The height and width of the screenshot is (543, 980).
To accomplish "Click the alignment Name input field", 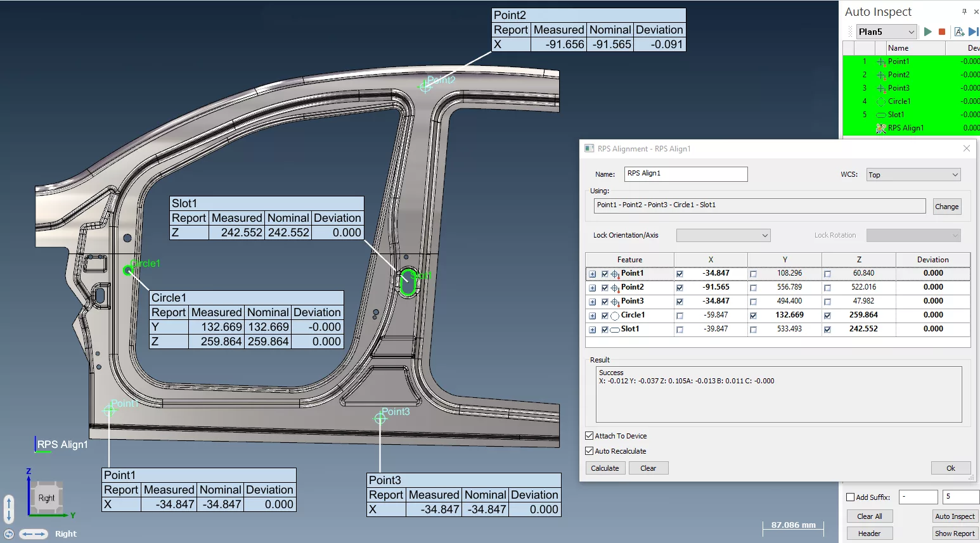I will 686,174.
